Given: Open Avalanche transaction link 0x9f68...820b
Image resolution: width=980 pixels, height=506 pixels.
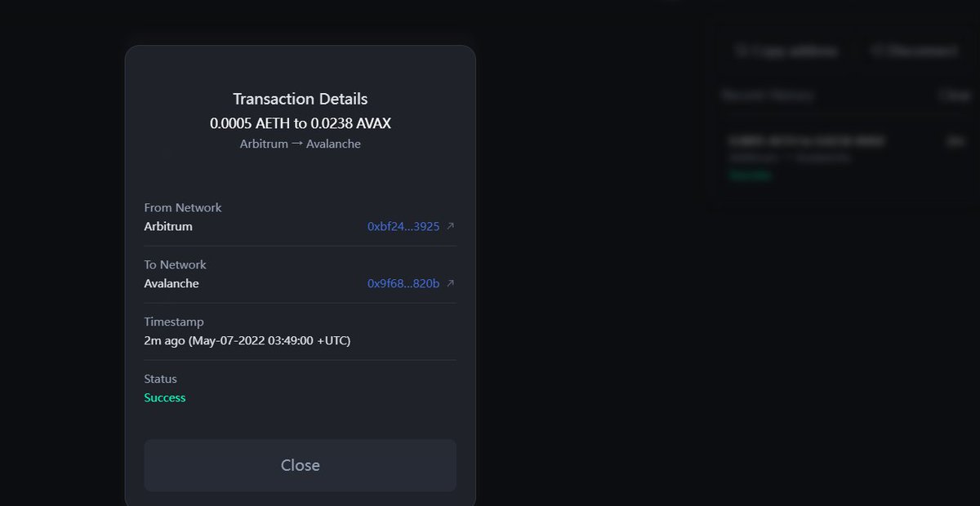Looking at the screenshot, I should coord(403,283).
